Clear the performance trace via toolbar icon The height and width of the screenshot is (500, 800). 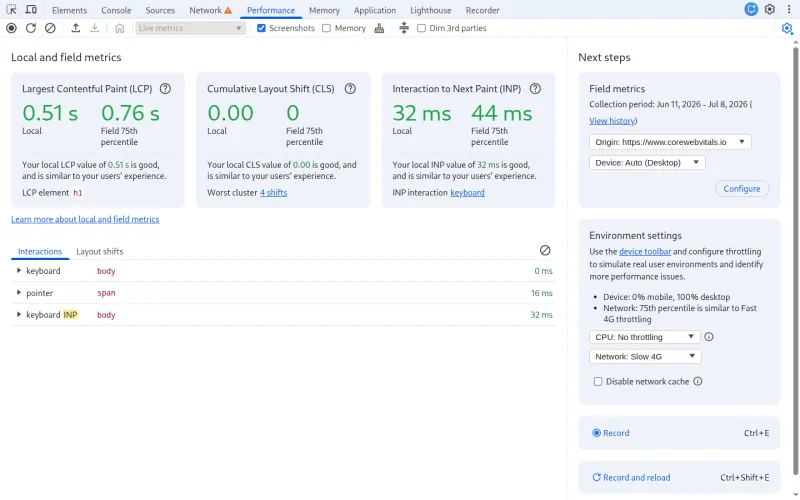50,28
